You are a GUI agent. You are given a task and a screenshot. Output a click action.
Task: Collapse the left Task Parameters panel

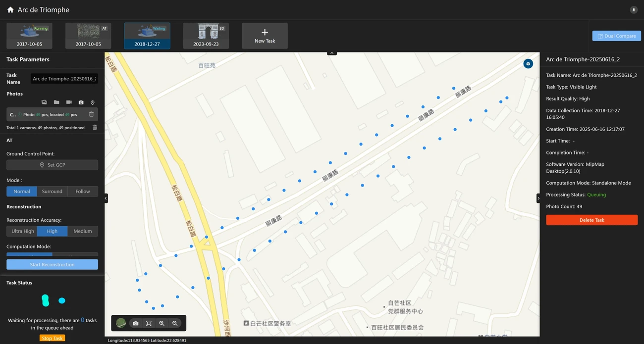pos(106,198)
